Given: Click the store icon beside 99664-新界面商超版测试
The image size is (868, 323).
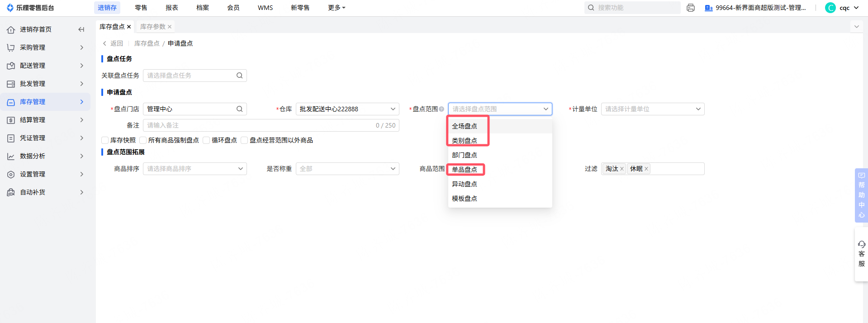Looking at the screenshot, I should point(709,8).
